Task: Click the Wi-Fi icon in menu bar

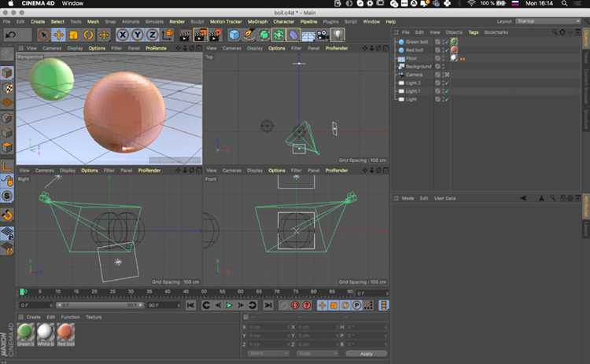Action: click(x=471, y=3)
